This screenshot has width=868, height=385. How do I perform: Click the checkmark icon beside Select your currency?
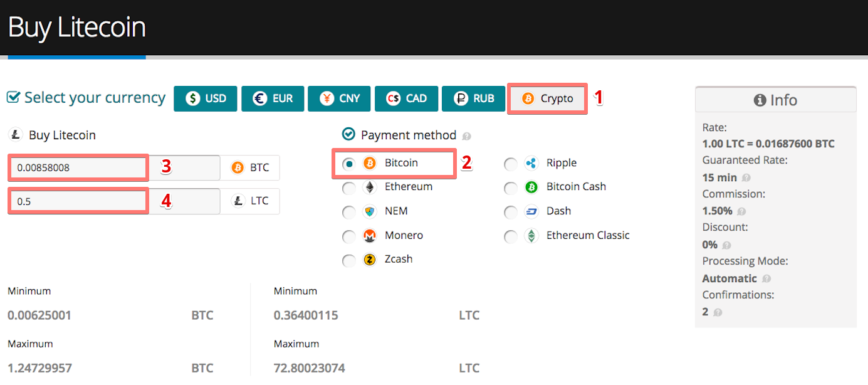13,98
